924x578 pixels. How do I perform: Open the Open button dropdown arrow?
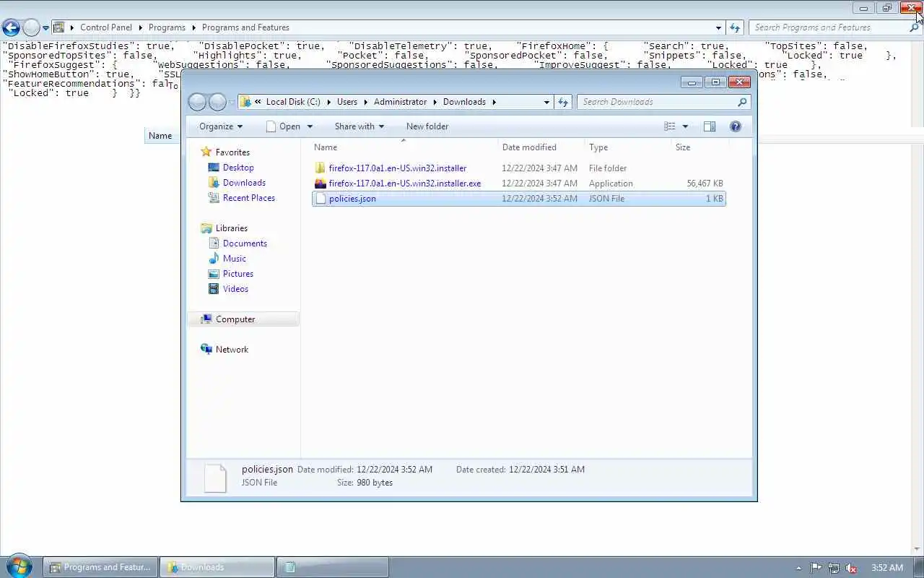click(310, 126)
